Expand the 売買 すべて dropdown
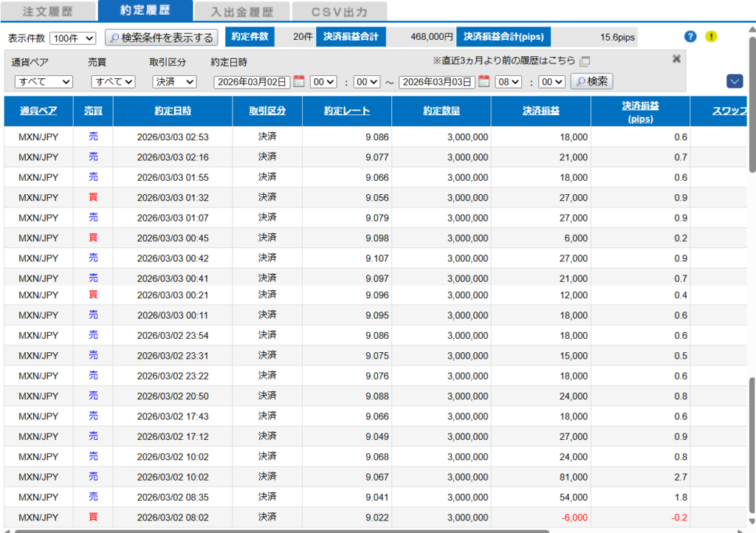756x533 pixels. 113,82
